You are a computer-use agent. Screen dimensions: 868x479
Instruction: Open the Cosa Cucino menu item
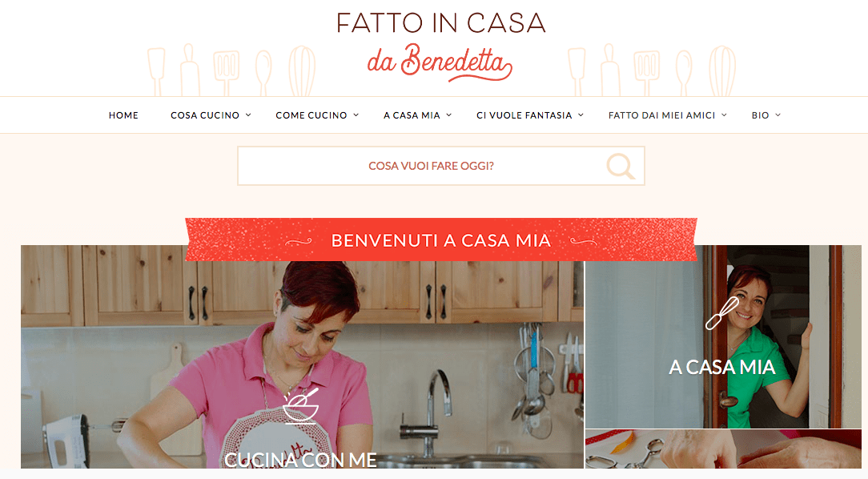click(205, 115)
